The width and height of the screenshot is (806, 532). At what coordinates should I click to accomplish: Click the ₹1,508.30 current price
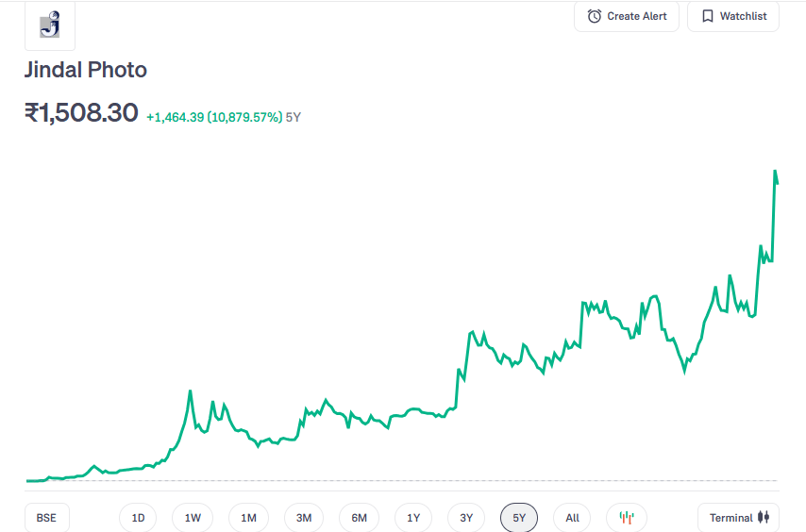coord(81,113)
